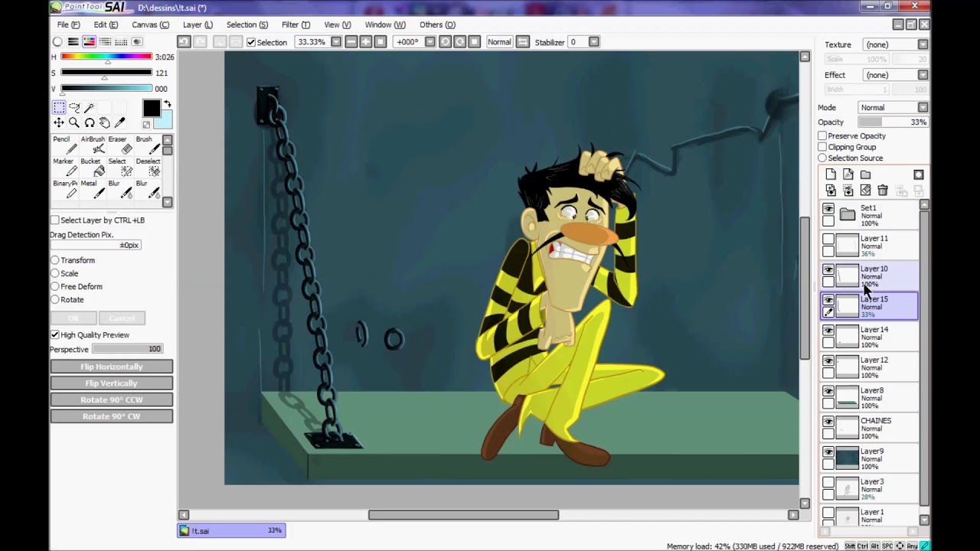Swap foreground and background colors
Image resolution: width=980 pixels, height=551 pixels.
click(x=167, y=104)
